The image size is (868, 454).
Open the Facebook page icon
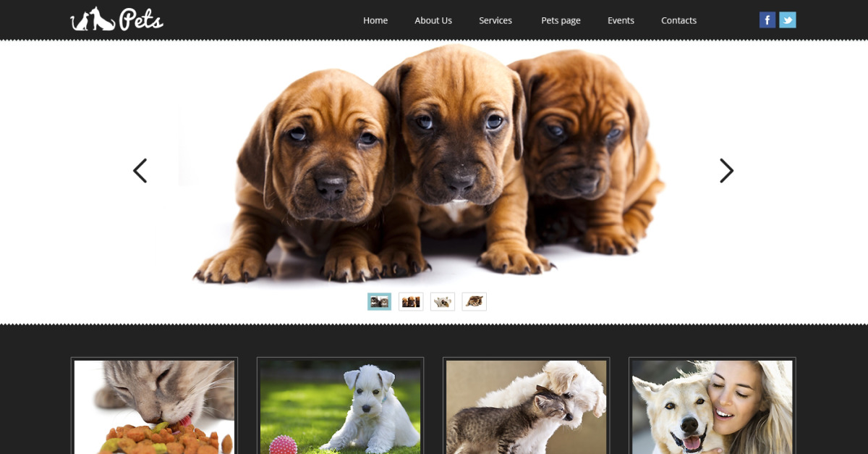click(767, 20)
